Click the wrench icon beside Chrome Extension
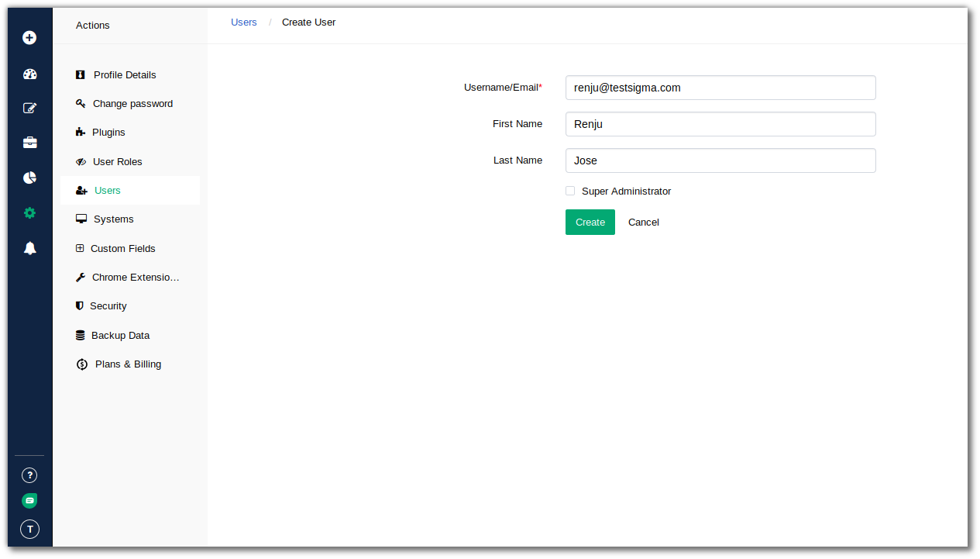The image size is (980, 559). [80, 278]
